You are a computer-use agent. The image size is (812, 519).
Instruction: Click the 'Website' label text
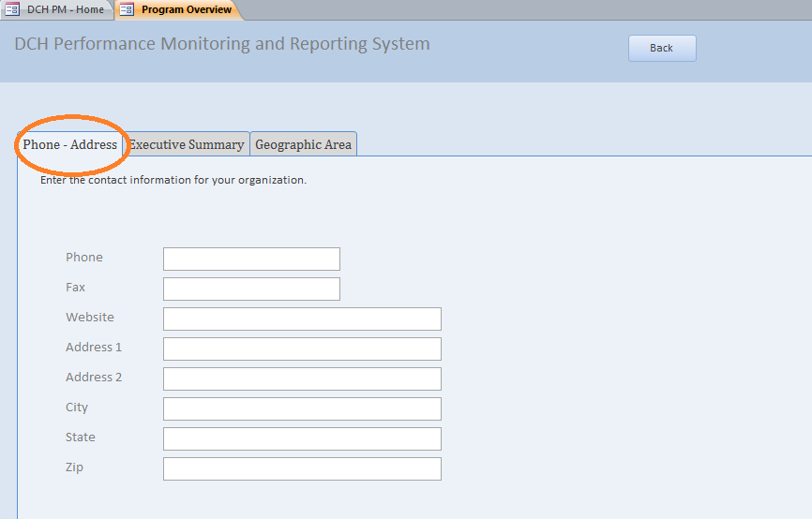click(90, 318)
